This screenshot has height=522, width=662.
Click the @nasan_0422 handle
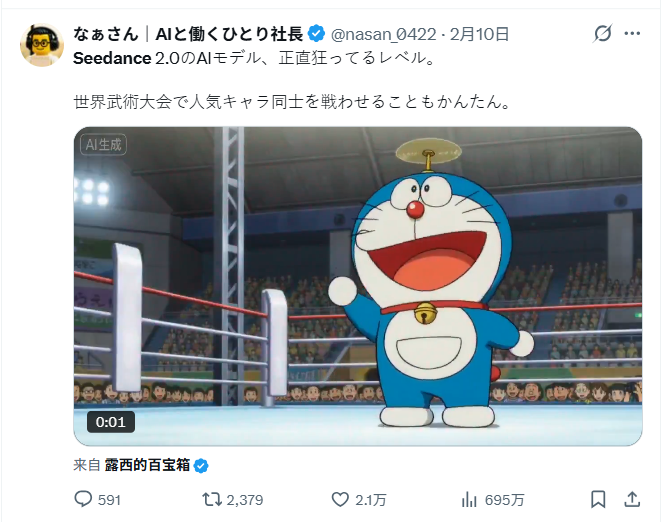[x=383, y=34]
